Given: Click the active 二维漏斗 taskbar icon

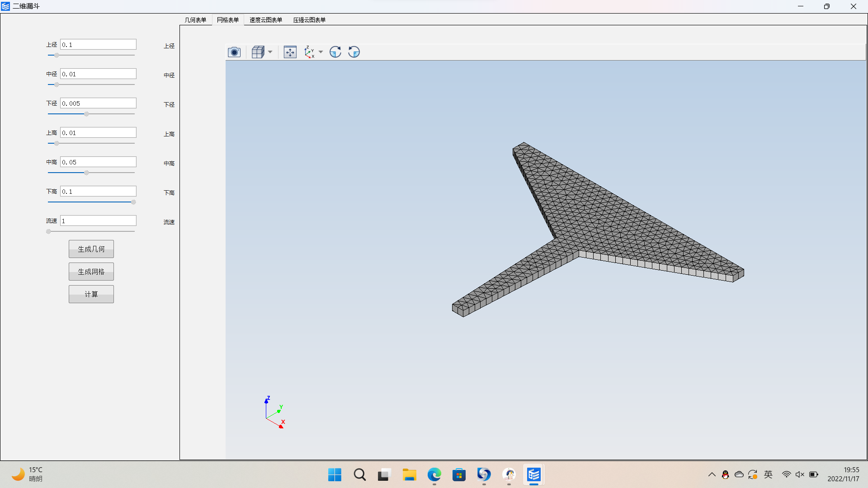Looking at the screenshot, I should (534, 475).
